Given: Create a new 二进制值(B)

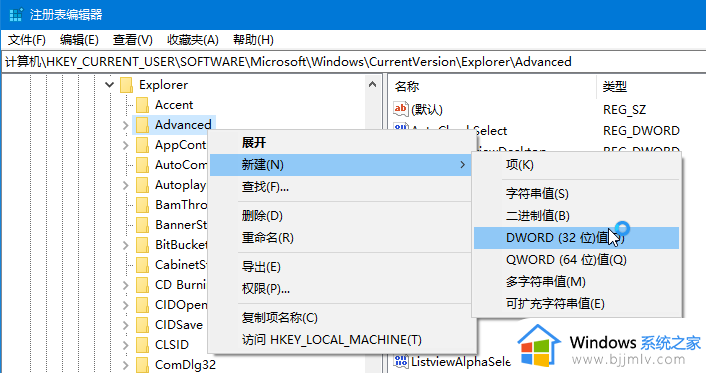Looking at the screenshot, I should coord(576,216).
